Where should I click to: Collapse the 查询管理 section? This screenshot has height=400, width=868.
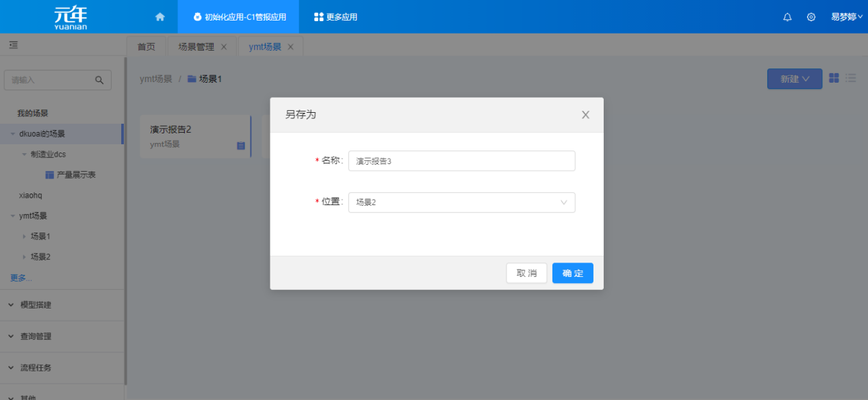click(11, 336)
